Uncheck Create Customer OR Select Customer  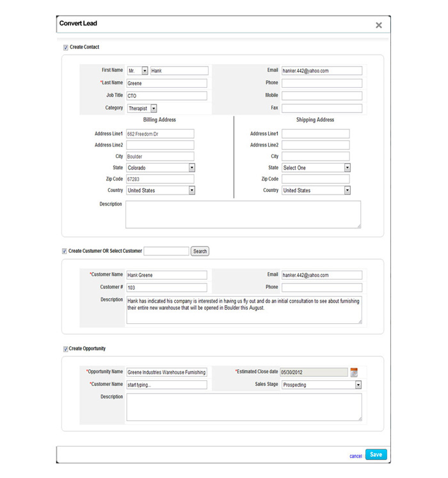(65, 251)
